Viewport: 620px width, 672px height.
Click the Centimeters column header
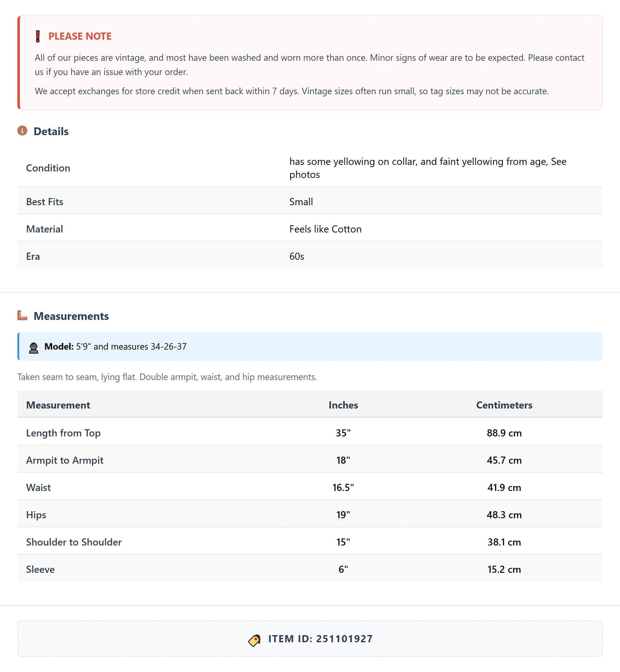(x=504, y=405)
